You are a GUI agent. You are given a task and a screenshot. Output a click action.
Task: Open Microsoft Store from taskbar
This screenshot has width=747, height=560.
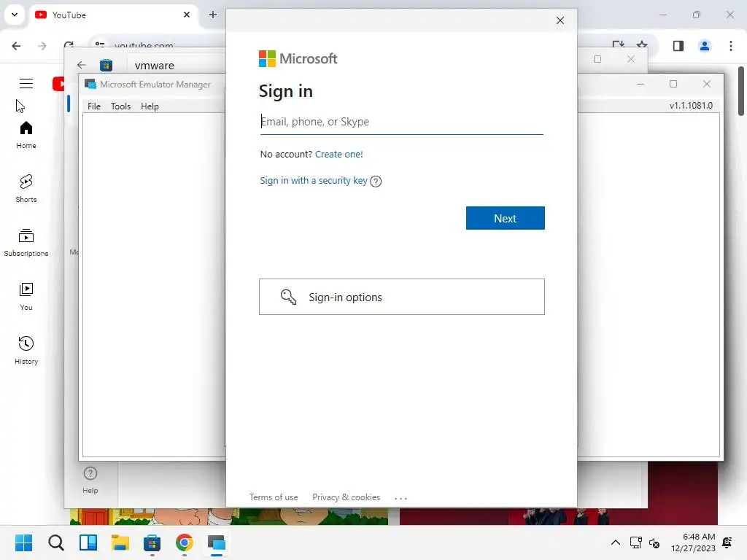(x=152, y=542)
